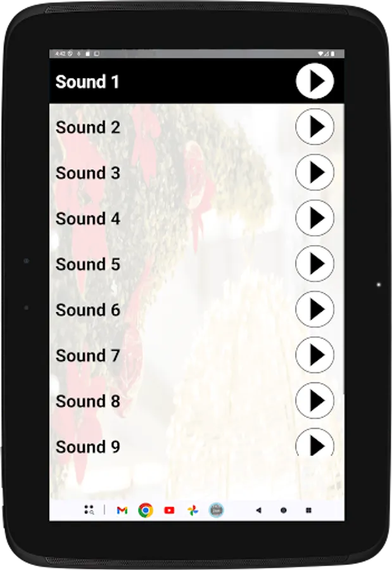This screenshot has width=392, height=570.
Task: Start playback of Sound 4
Action: [x=315, y=218]
